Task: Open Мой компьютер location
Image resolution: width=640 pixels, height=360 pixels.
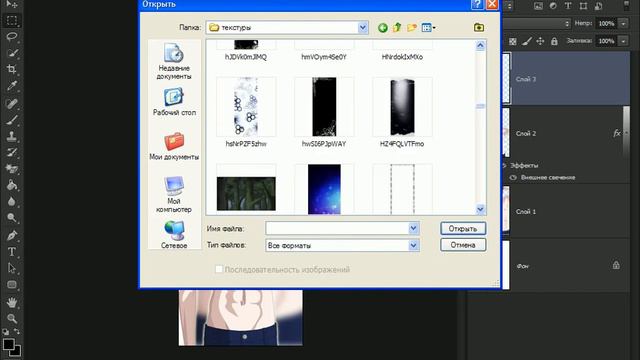Action: (174, 195)
